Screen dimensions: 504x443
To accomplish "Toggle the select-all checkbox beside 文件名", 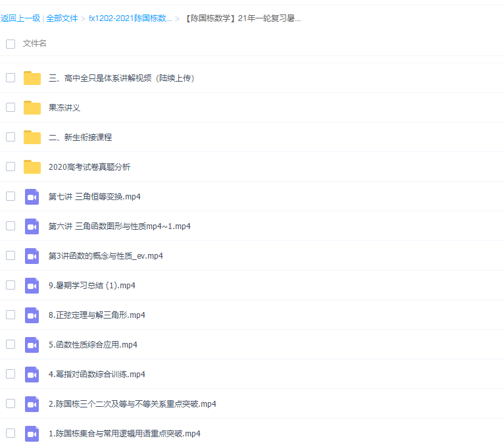I will tap(11, 43).
